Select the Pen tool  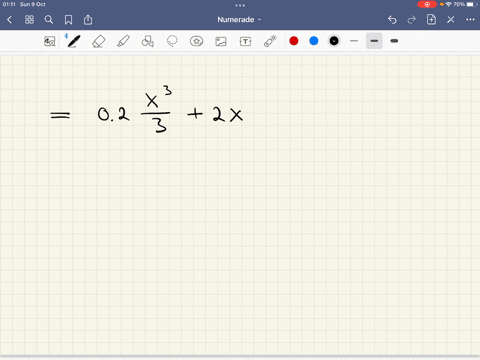point(74,41)
